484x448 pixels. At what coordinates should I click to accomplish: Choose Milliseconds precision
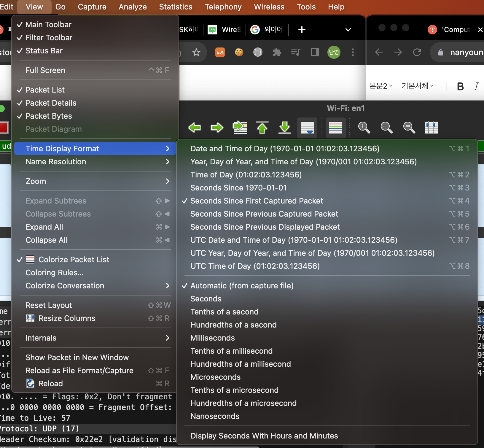(327, 338)
